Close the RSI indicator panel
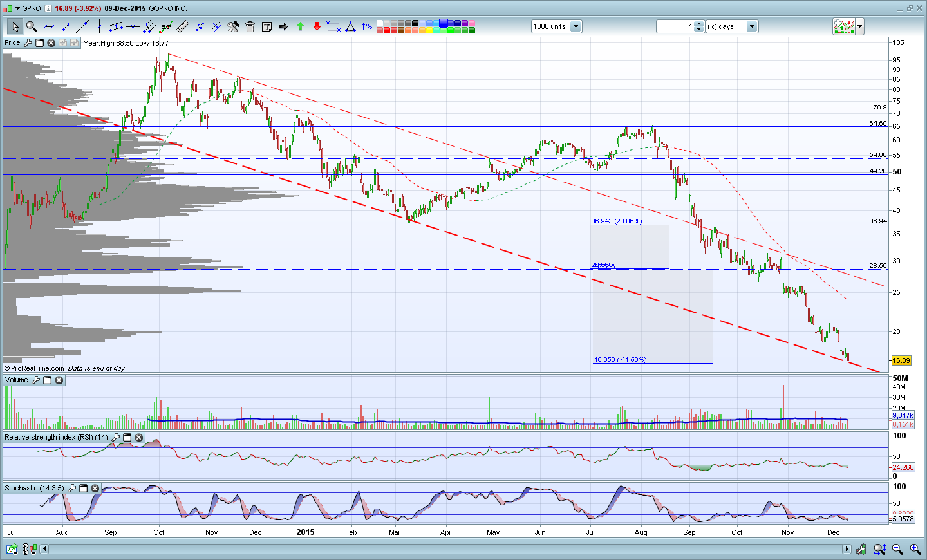 click(x=138, y=437)
